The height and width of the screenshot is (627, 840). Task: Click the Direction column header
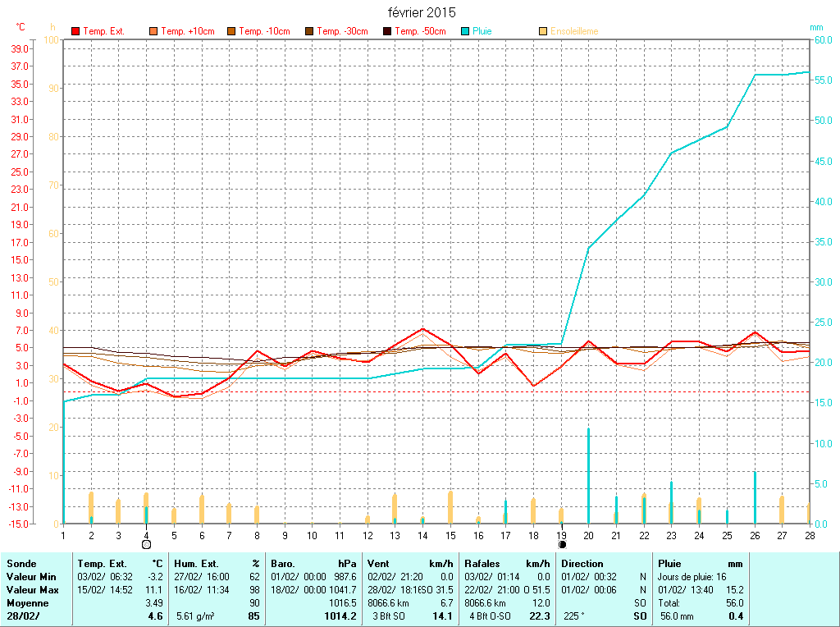582,564
